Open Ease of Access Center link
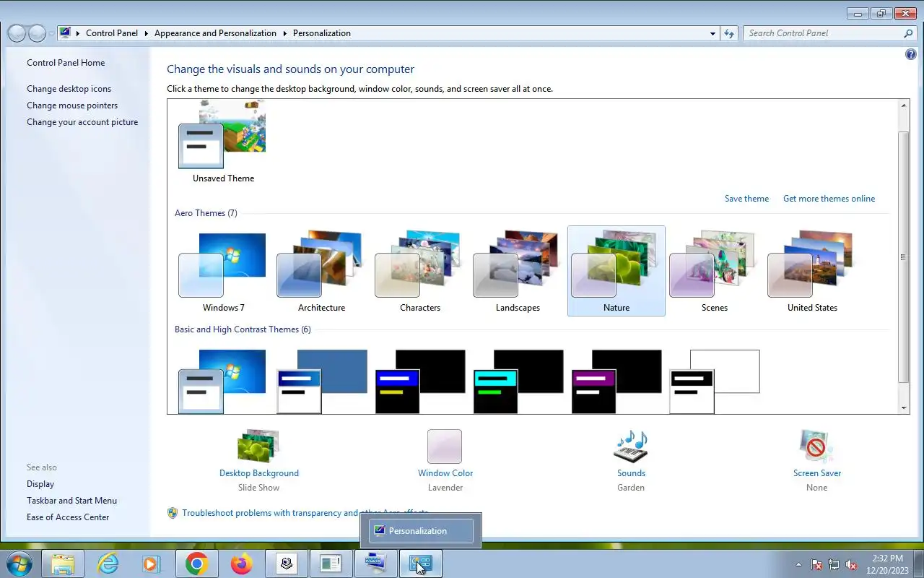This screenshot has width=924, height=578. 68,517
